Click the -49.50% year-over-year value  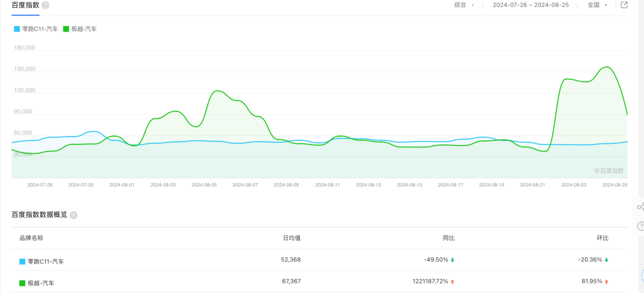point(436,260)
